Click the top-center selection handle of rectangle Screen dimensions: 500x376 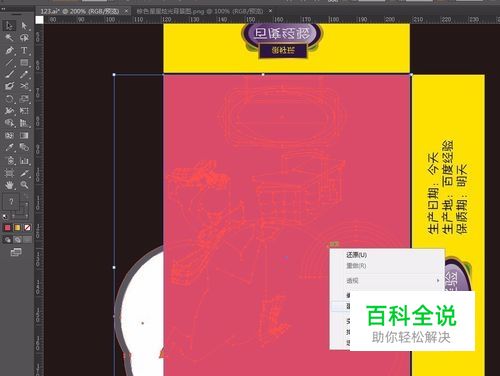click(263, 74)
